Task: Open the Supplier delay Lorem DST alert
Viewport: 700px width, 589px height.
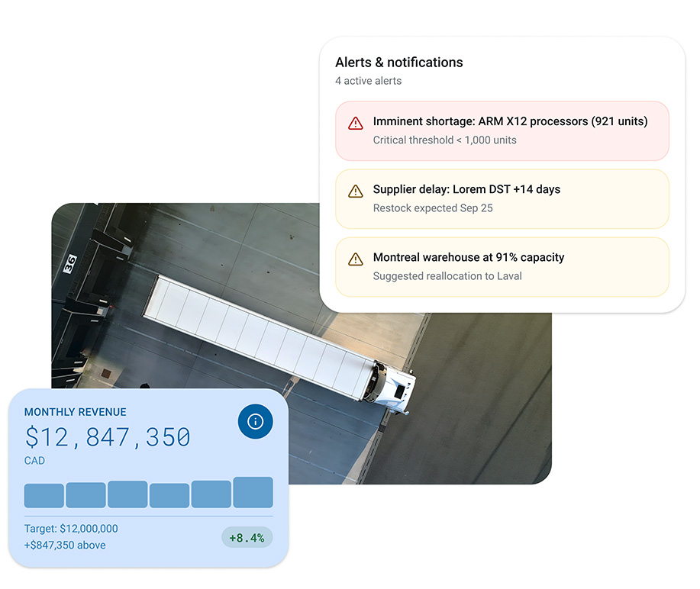Action: point(502,199)
